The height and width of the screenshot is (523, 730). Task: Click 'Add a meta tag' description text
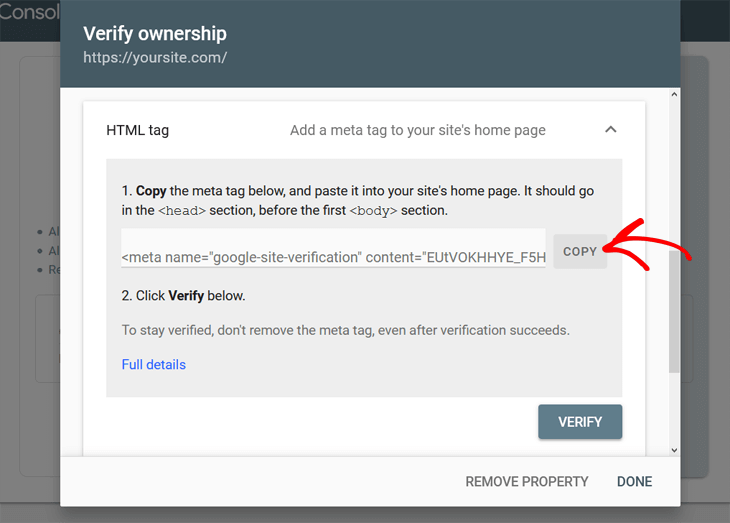[417, 130]
